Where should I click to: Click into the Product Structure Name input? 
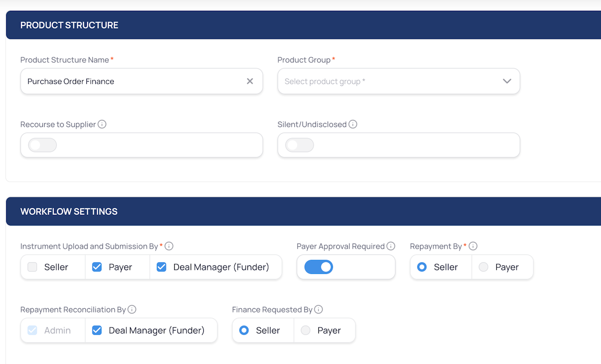[134, 81]
